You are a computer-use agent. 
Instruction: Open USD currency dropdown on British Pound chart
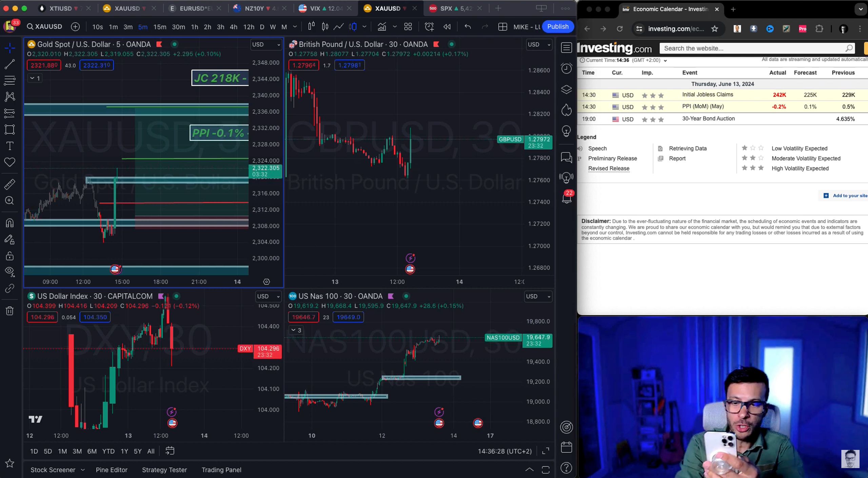tap(539, 44)
